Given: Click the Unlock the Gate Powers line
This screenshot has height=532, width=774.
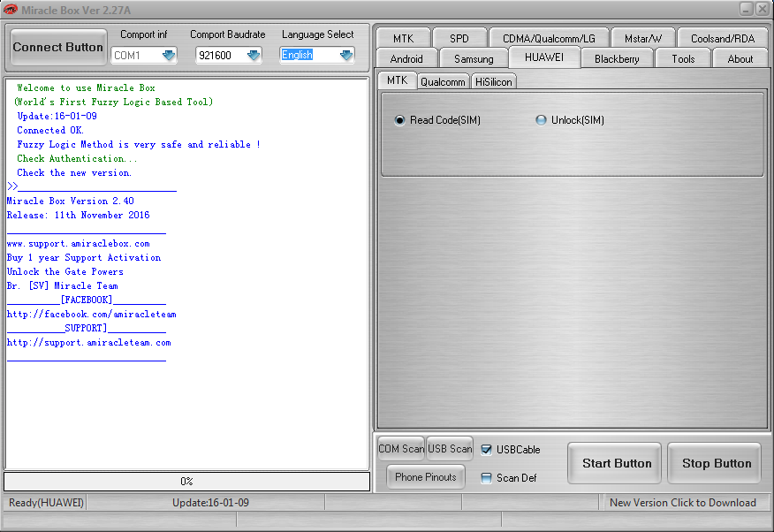Looking at the screenshot, I should [64, 272].
